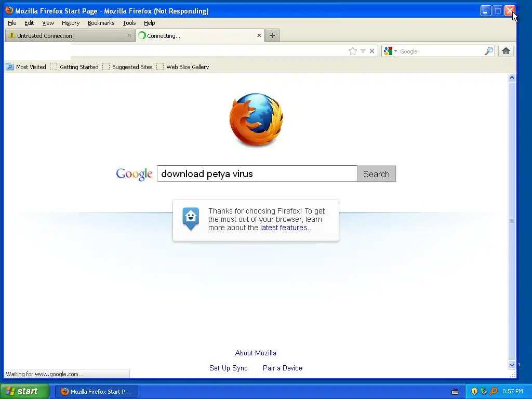The width and height of the screenshot is (532, 399).
Task: Open the Suggested Sites bookmark
Action: 128,67
